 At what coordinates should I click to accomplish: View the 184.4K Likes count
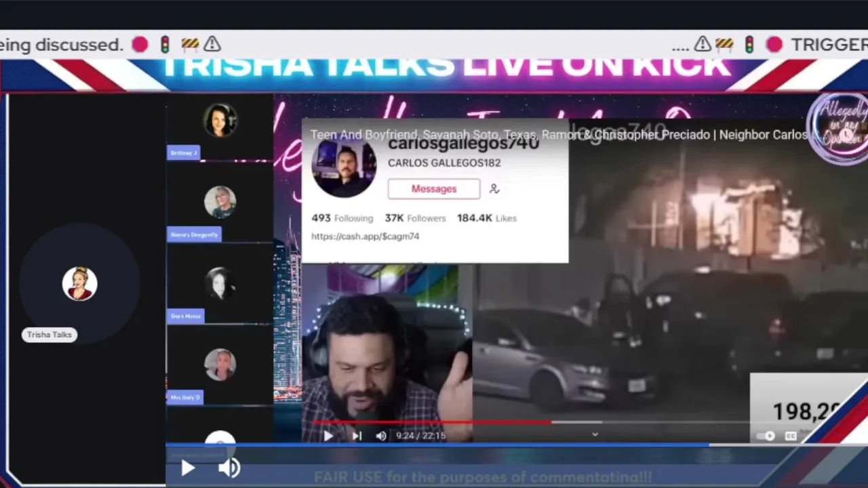coord(487,218)
